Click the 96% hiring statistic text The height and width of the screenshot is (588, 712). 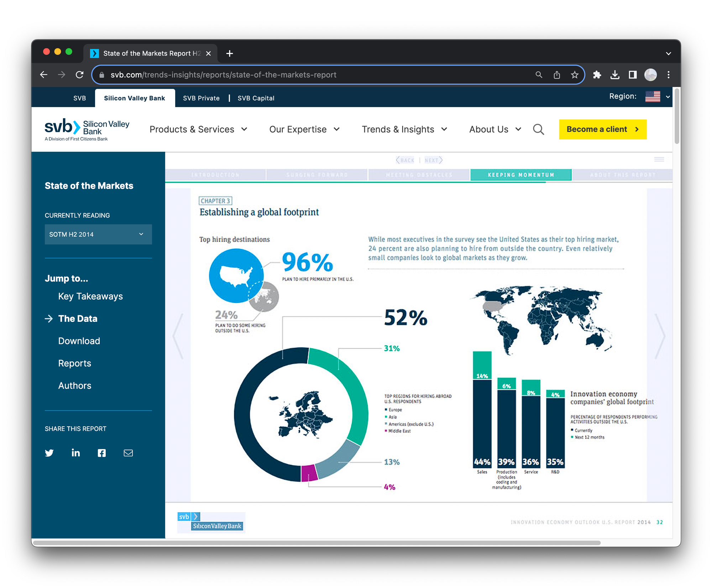click(308, 263)
